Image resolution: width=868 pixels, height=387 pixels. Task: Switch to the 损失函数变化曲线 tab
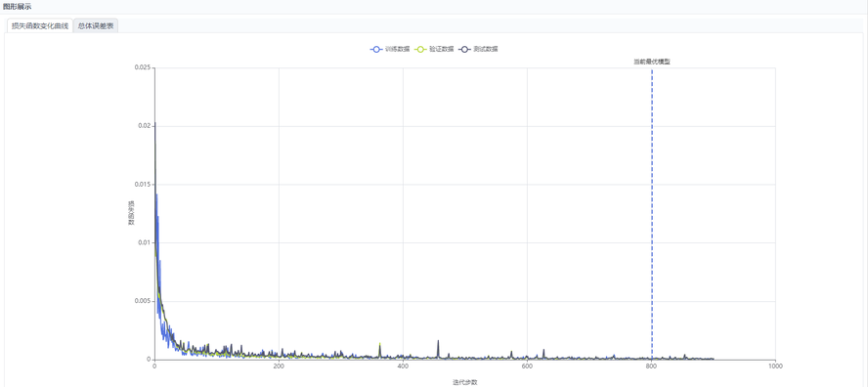pyautogui.click(x=40, y=26)
